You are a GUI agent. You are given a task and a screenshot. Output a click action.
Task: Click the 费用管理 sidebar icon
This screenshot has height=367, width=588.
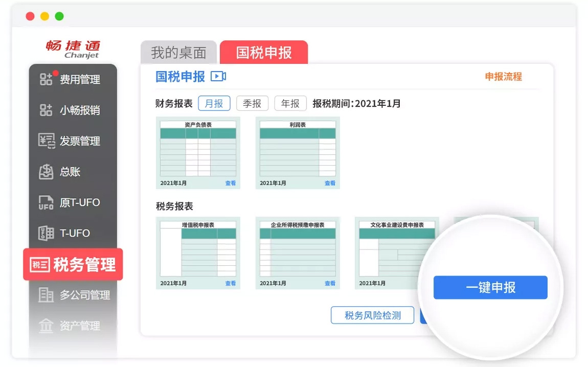[46, 79]
